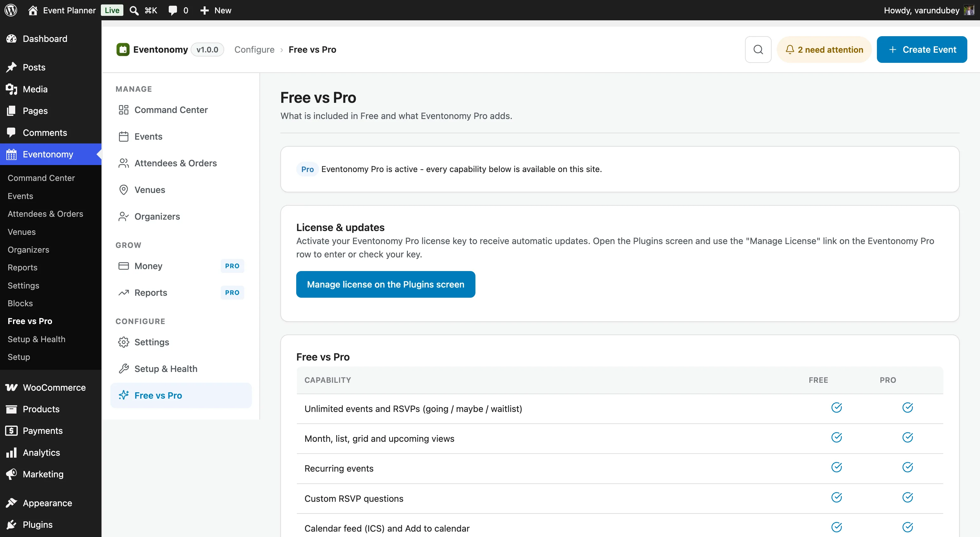Click Pro checkmark for Recurring events
This screenshot has height=537, width=980.
(907, 467)
